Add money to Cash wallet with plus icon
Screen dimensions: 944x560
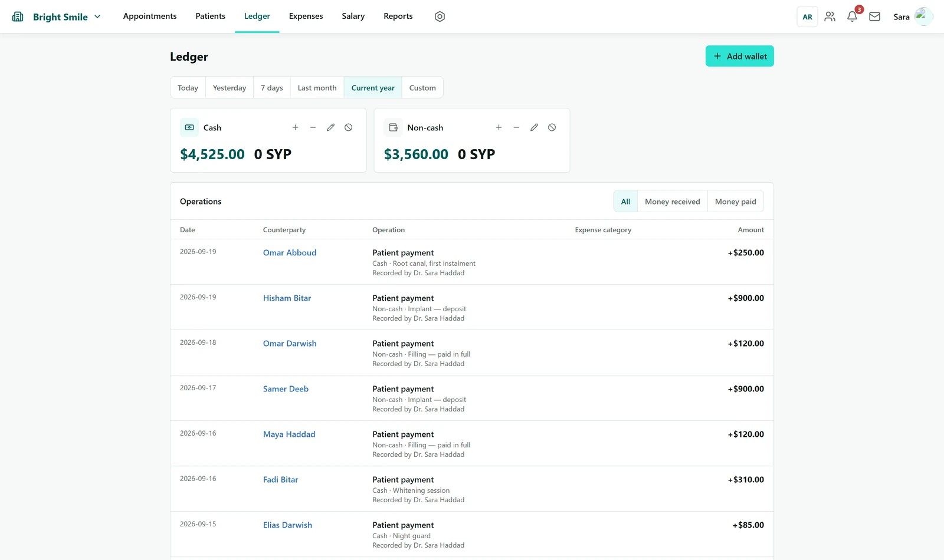coord(295,127)
